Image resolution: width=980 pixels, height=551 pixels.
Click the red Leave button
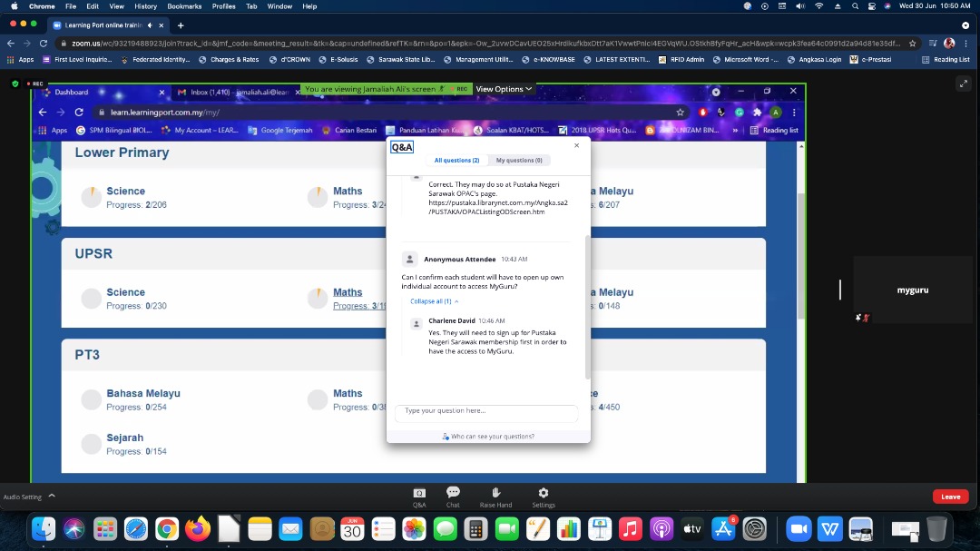pyautogui.click(x=951, y=497)
